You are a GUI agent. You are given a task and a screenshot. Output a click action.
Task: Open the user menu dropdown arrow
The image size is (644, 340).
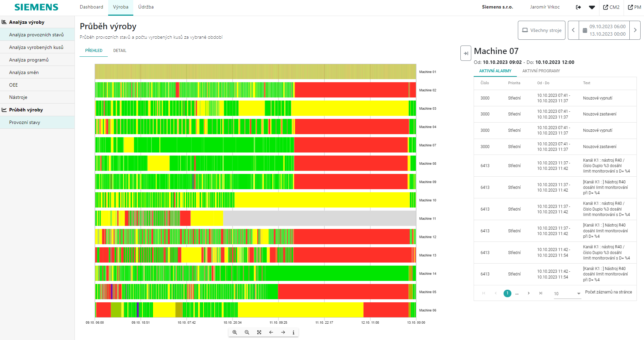click(592, 7)
